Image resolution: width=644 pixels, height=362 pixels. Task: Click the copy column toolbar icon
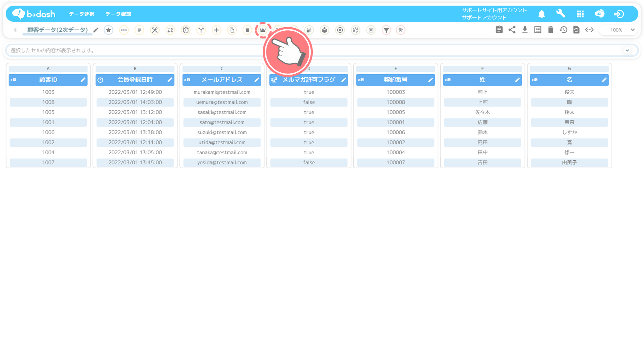pos(232,30)
